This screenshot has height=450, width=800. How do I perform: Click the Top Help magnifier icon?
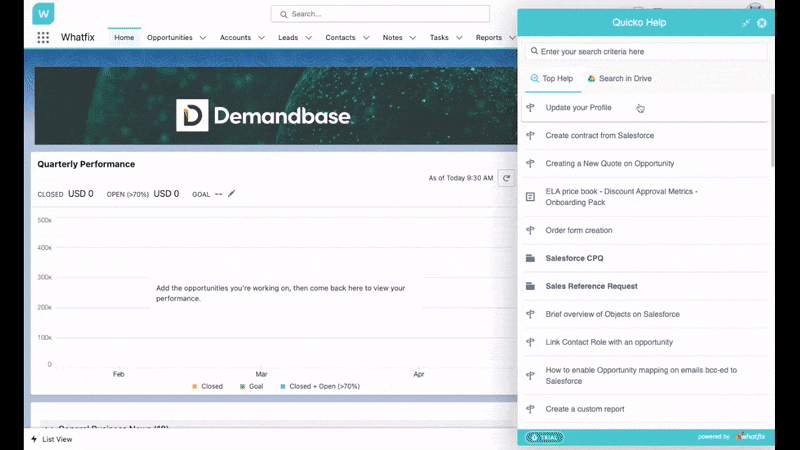pos(535,79)
